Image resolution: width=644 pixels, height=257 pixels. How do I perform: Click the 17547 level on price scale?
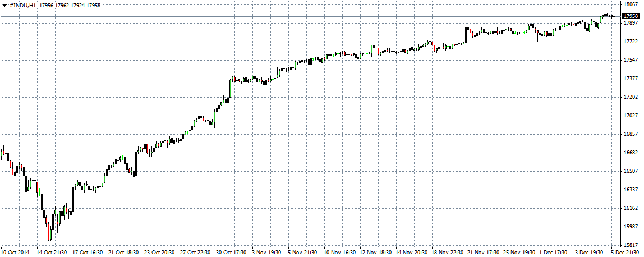click(x=632, y=60)
